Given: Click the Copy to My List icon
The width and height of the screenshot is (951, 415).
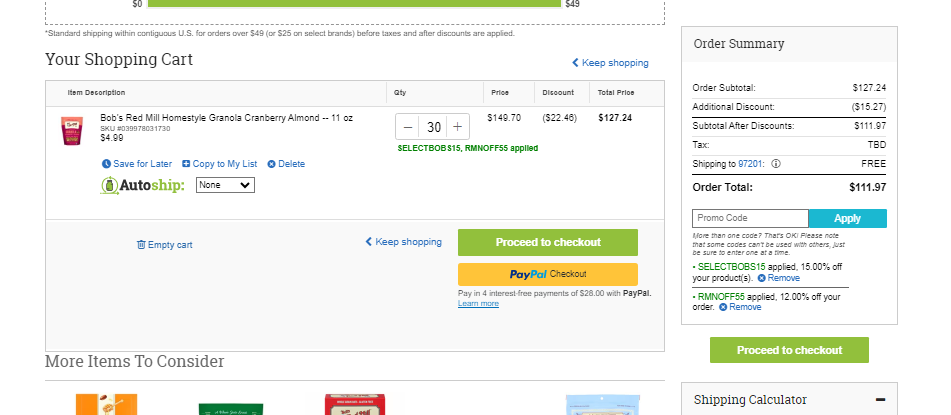Looking at the screenshot, I should coord(186,164).
